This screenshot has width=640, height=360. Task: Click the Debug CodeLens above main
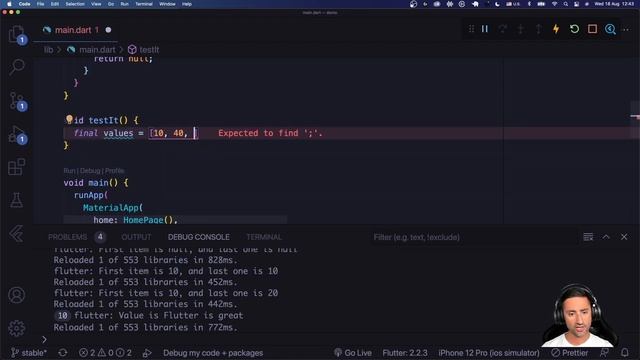(x=90, y=171)
